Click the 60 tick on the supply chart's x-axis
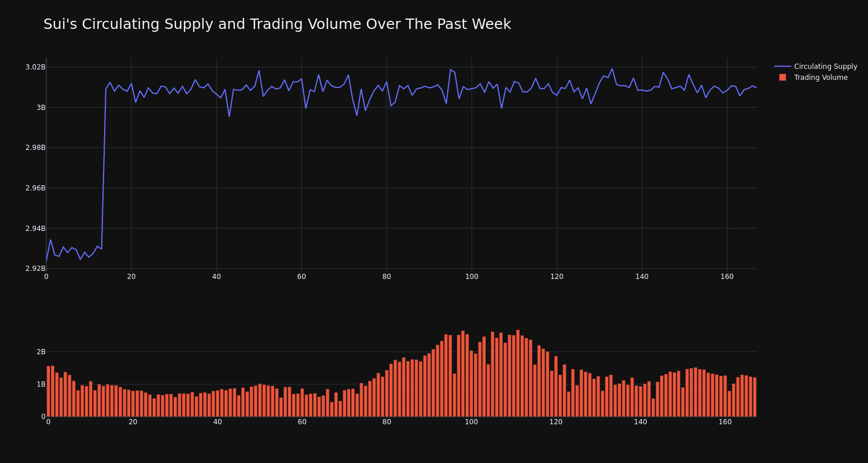The width and height of the screenshot is (868, 463). [x=301, y=277]
